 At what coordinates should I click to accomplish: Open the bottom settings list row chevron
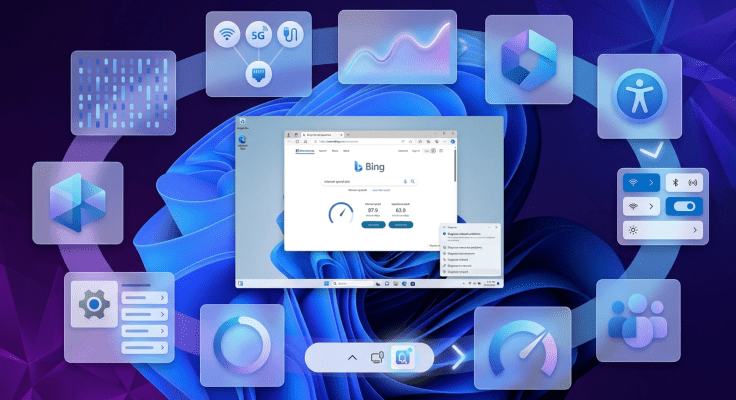(x=162, y=348)
